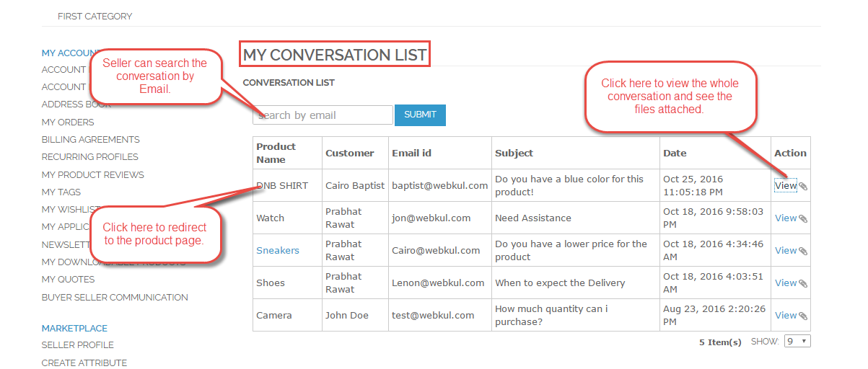868x369 pixels.
Task: Open Seller Profile under Marketplace
Action: coord(78,345)
